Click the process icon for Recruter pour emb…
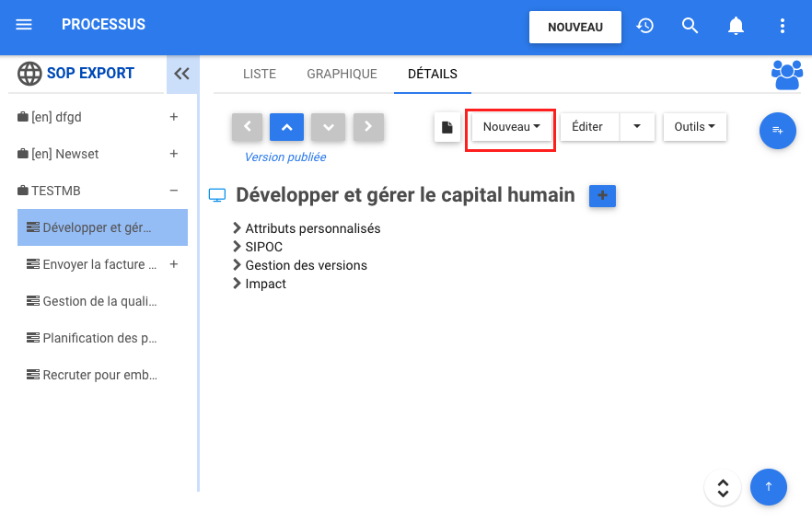This screenshot has width=812, height=523. pyautogui.click(x=33, y=375)
